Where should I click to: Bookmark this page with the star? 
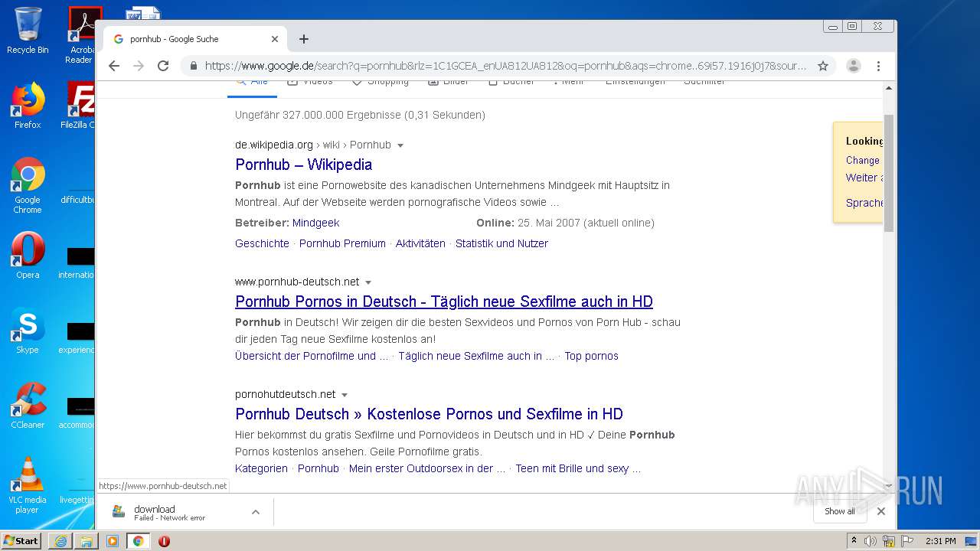tap(823, 66)
